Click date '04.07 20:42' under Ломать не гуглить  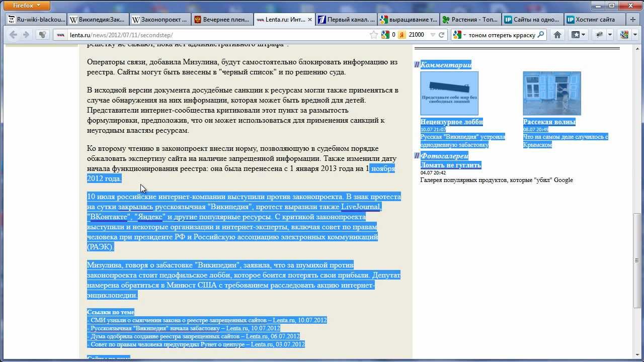(x=433, y=173)
